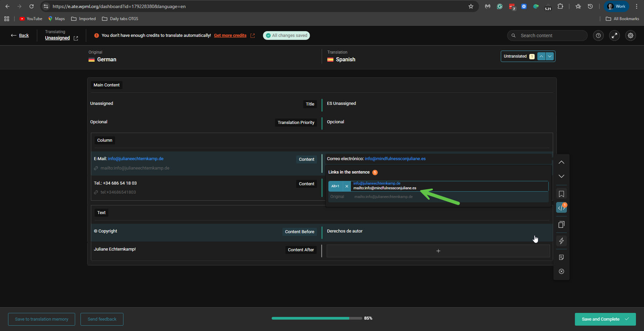The image size is (644, 331).
Task: Click the circled X clear translation icon
Action: (x=561, y=271)
